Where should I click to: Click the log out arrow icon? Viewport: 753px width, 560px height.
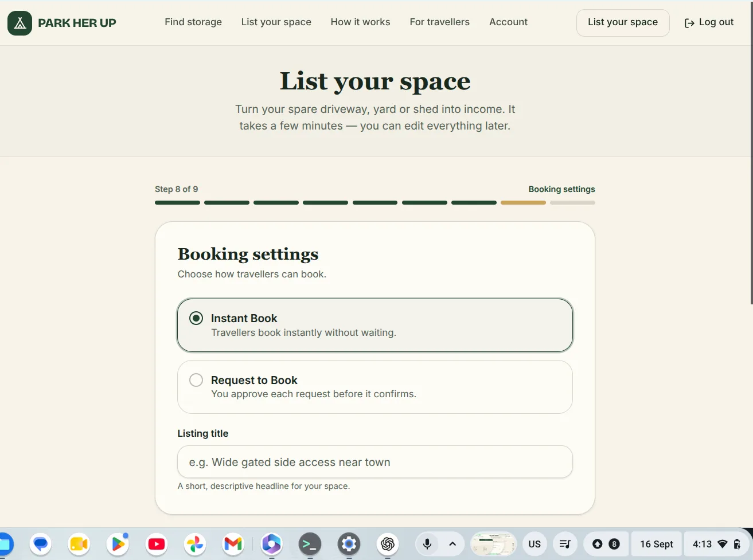689,23
